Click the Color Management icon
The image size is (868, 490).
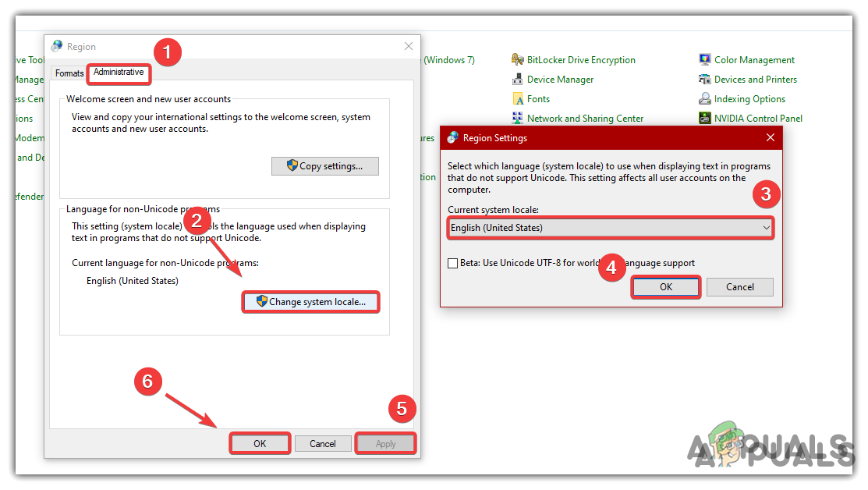click(705, 59)
